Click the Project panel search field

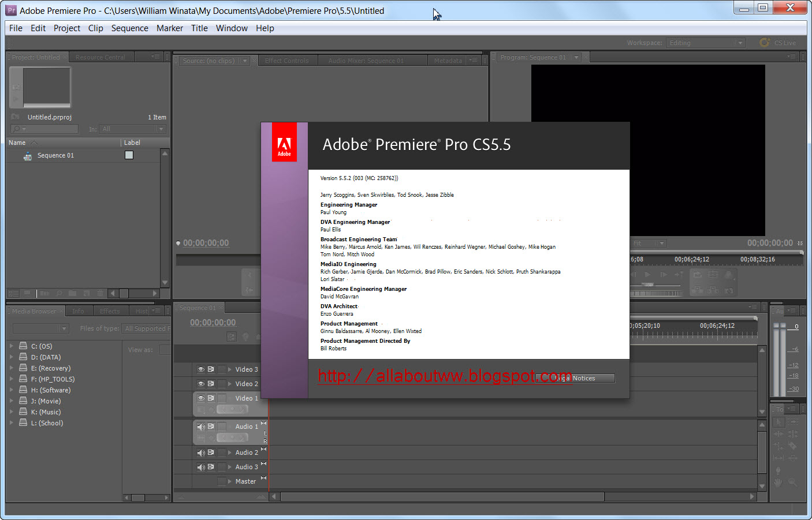point(44,129)
